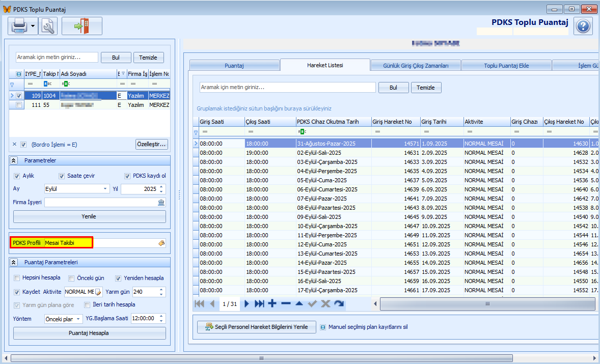Open the print preview magnifier tool
Screen dimensions: 600x364
pyautogui.click(x=48, y=26)
